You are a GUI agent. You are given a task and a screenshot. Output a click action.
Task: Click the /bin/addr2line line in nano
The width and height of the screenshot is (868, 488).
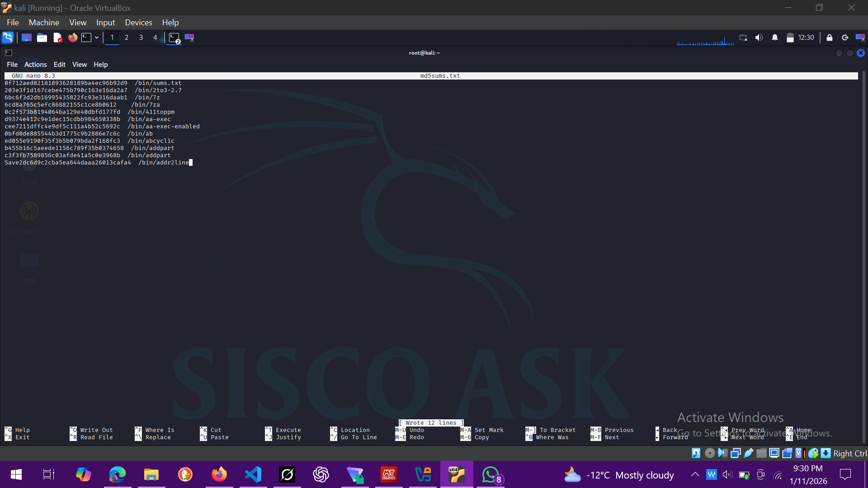pyautogui.click(x=96, y=163)
